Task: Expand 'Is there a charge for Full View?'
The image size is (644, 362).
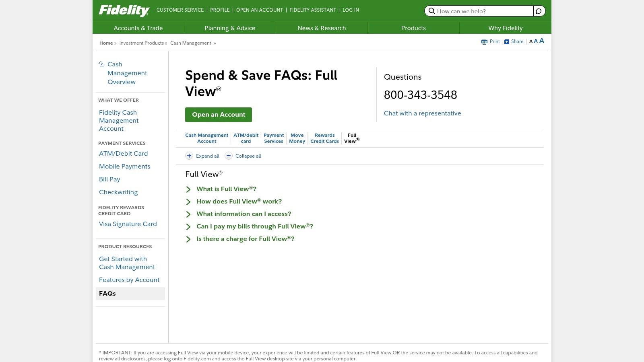Action: tap(245, 239)
